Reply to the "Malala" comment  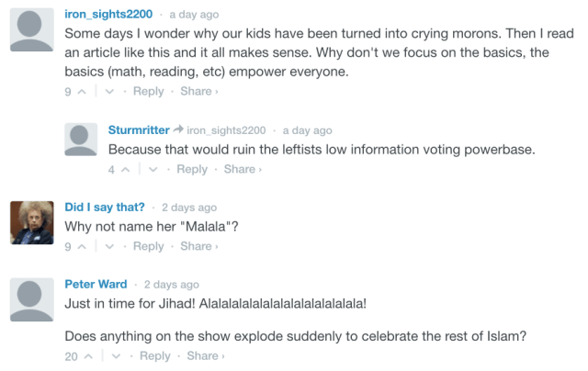click(x=149, y=247)
